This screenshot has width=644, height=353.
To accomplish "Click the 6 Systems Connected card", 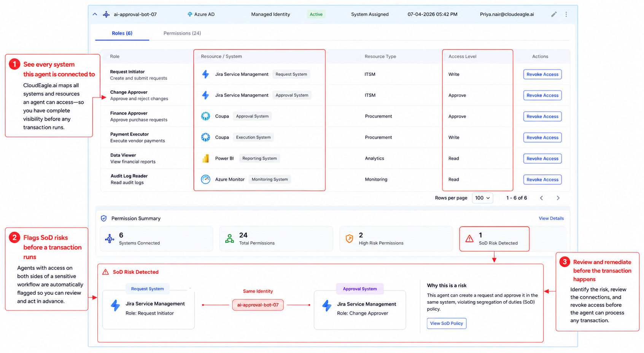I will point(156,239).
